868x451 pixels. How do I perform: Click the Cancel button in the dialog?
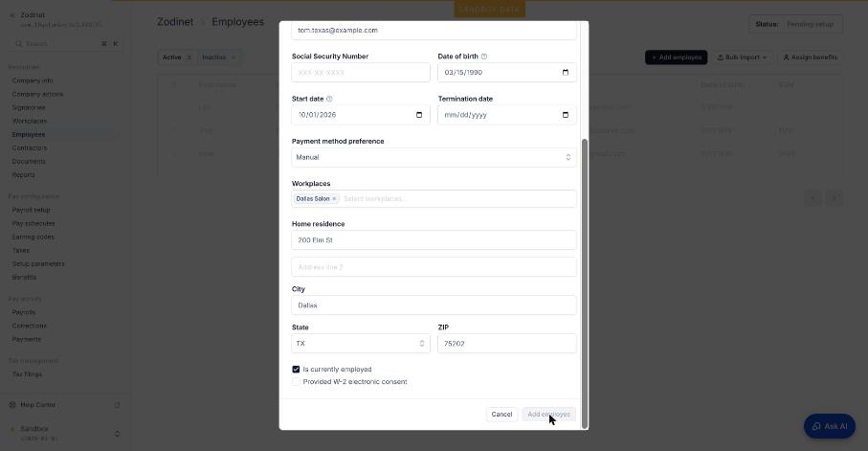pyautogui.click(x=501, y=415)
